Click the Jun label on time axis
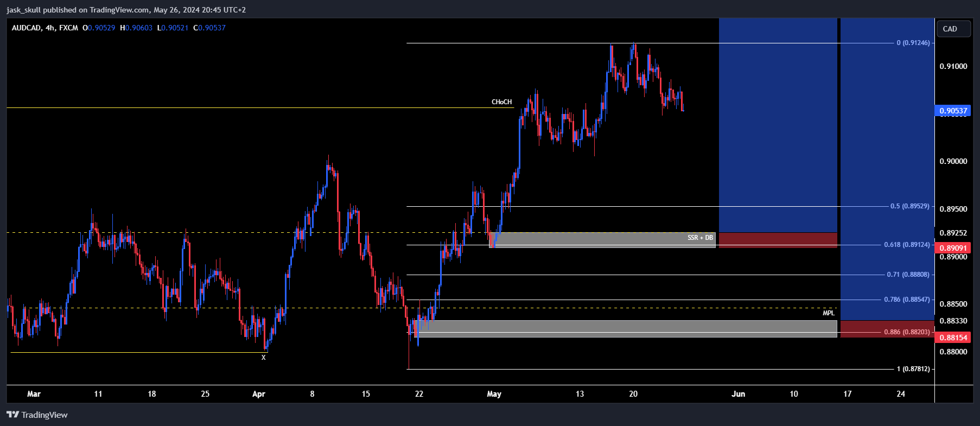980x426 pixels. (x=739, y=394)
